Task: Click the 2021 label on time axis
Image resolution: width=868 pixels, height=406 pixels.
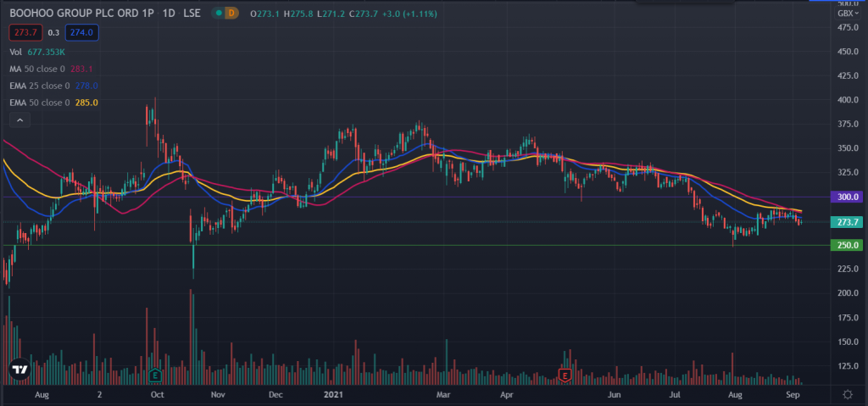Action: click(334, 395)
